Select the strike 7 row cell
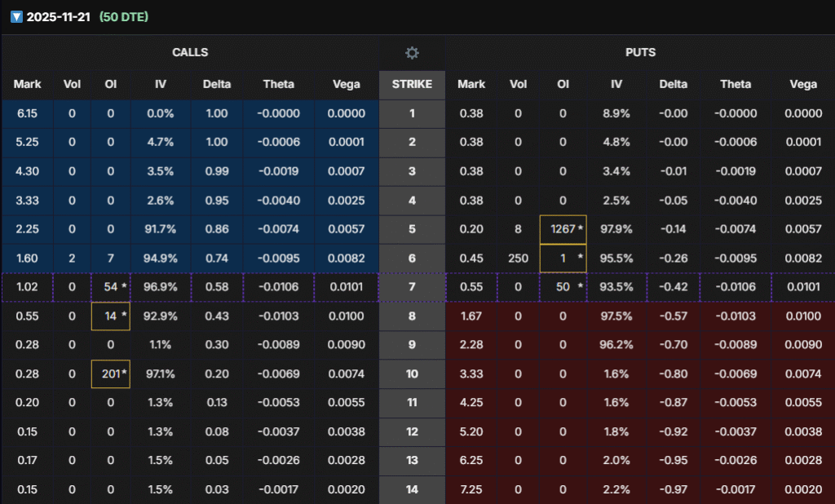 (412, 287)
